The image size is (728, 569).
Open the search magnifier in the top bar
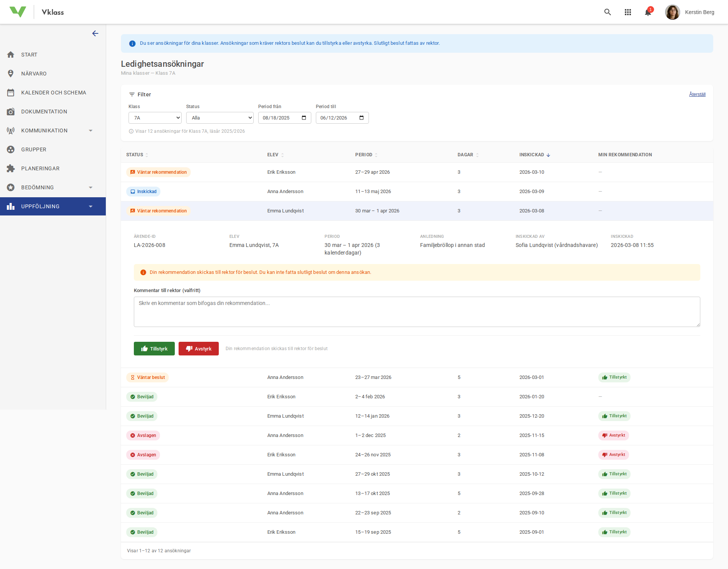pos(607,12)
